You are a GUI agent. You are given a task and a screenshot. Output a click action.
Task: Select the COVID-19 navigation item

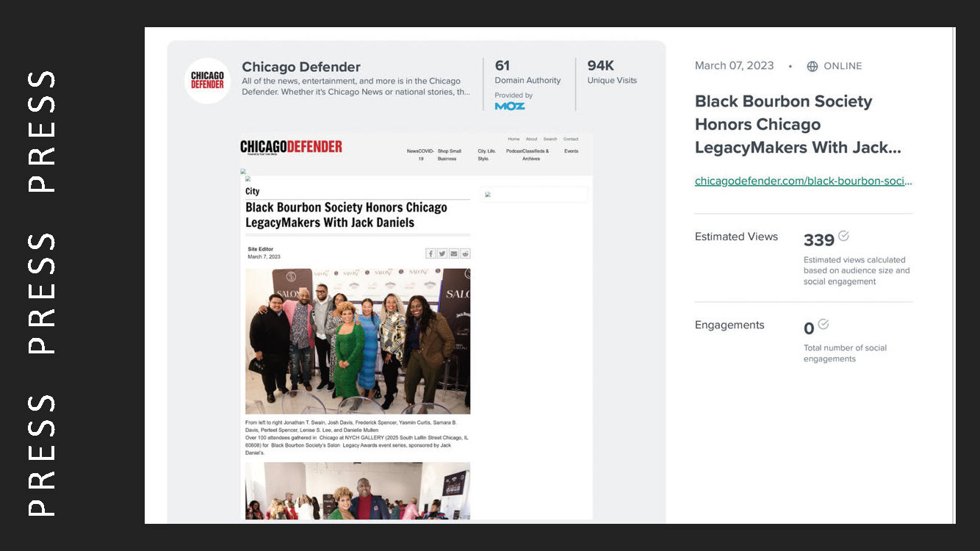(425, 155)
